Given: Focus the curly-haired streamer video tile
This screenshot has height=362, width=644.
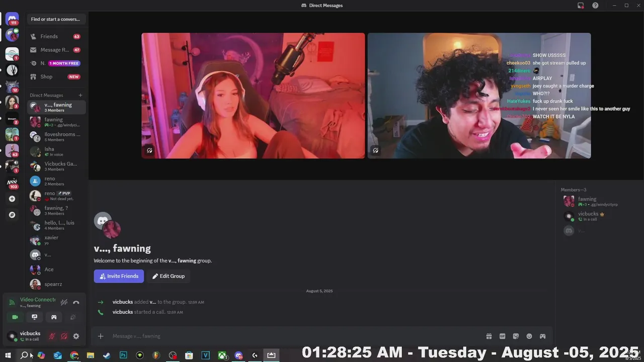Looking at the screenshot, I should pyautogui.click(x=479, y=96).
